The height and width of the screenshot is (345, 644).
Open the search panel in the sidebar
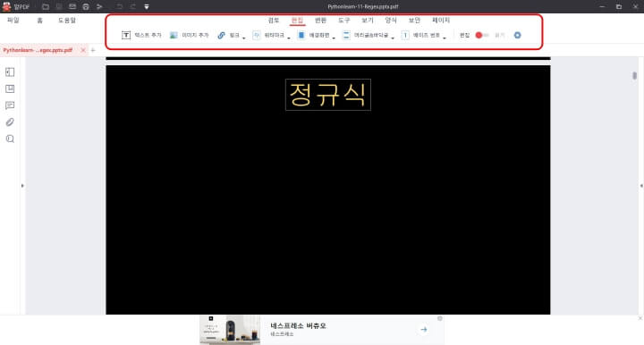(x=10, y=139)
